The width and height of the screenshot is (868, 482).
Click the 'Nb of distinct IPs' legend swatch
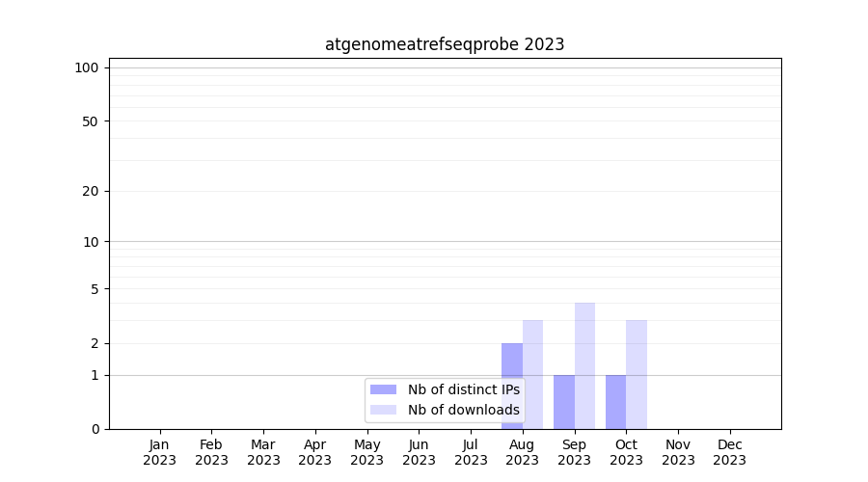pos(383,389)
